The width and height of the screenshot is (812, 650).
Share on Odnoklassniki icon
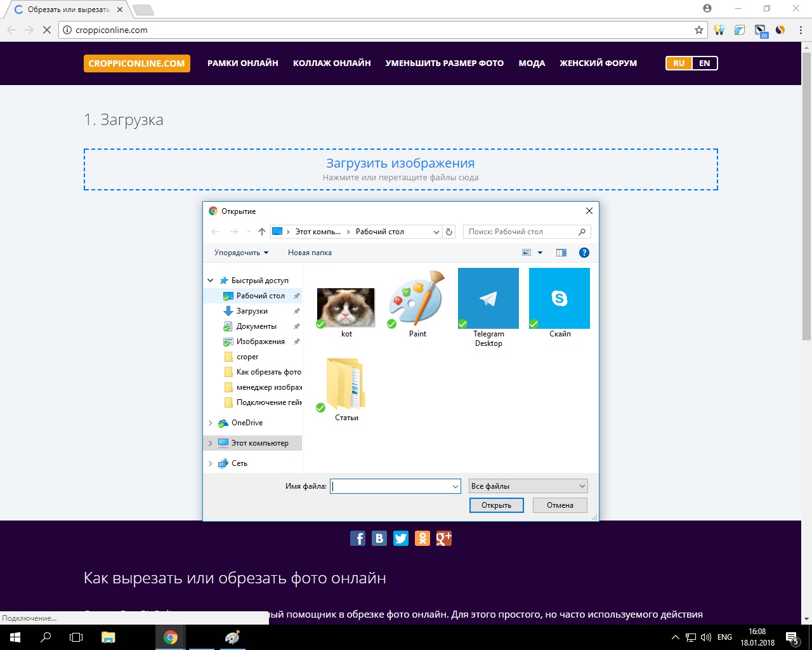[x=422, y=538]
